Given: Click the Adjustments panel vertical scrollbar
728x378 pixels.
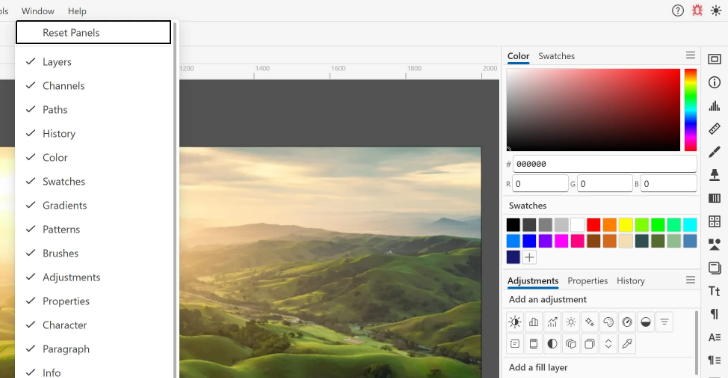Looking at the screenshot, I should click(x=696, y=342).
